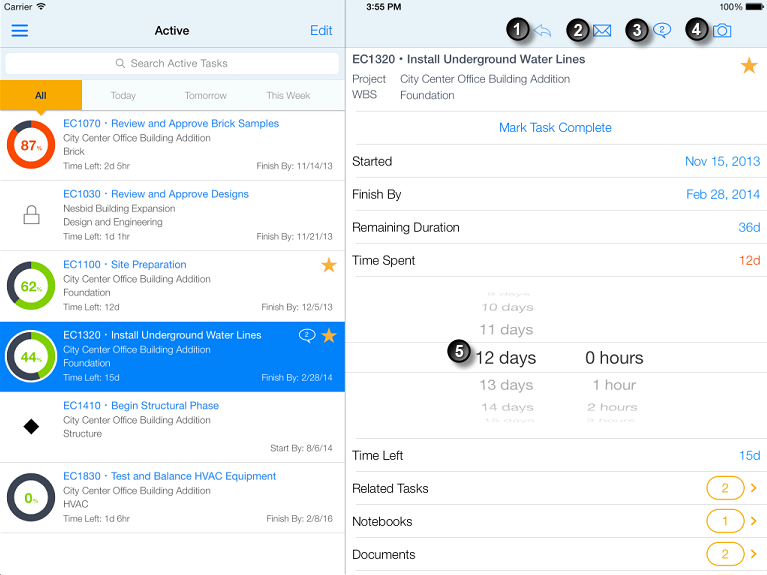Image resolution: width=767 pixels, height=575 pixels.
Task: Tap the 0% progress ring
Action: coord(31,497)
